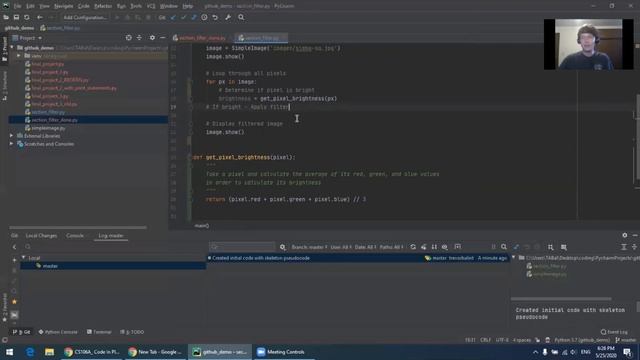Click the plus new branch icon

14,260
